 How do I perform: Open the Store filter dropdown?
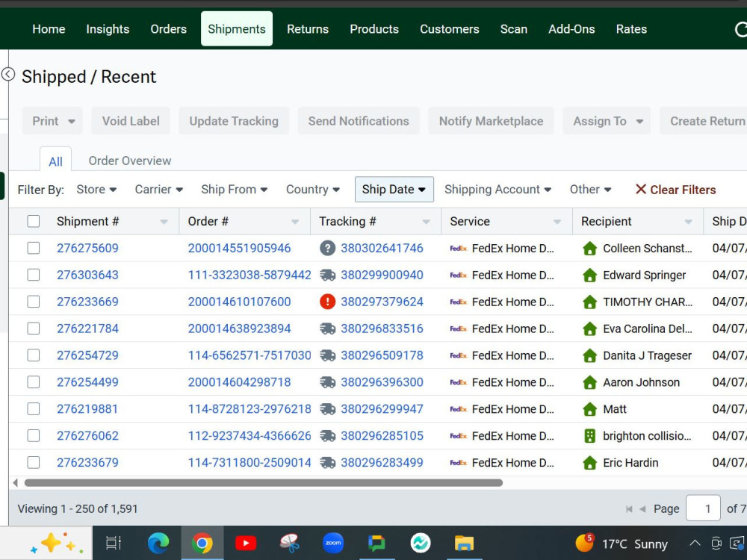[x=96, y=189]
